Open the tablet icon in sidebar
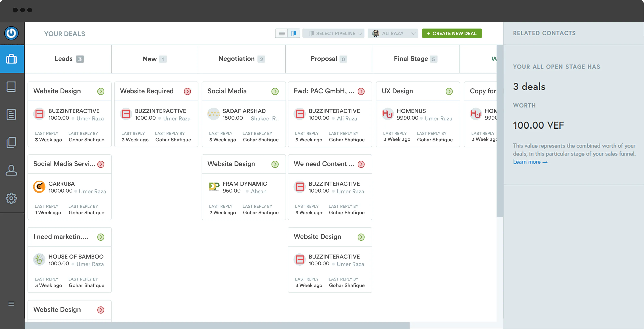This screenshot has height=329, width=644. point(11,87)
